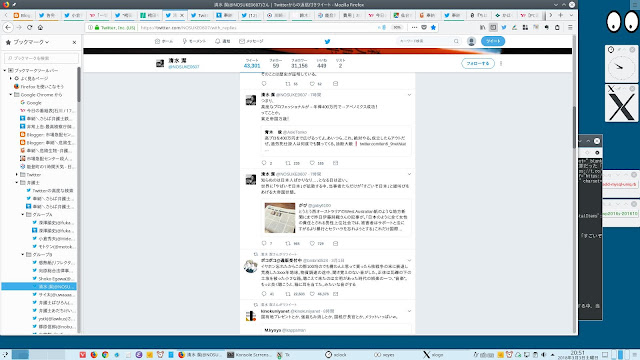This screenshot has height=360, width=640.
Task: Open the Twitter Moments navigation item
Action: (x=194, y=41)
